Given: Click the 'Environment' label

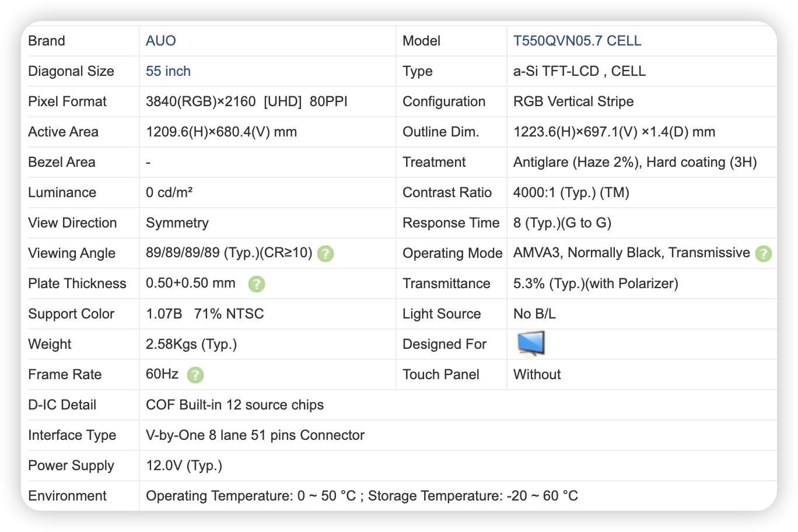Looking at the screenshot, I should coord(67,496).
